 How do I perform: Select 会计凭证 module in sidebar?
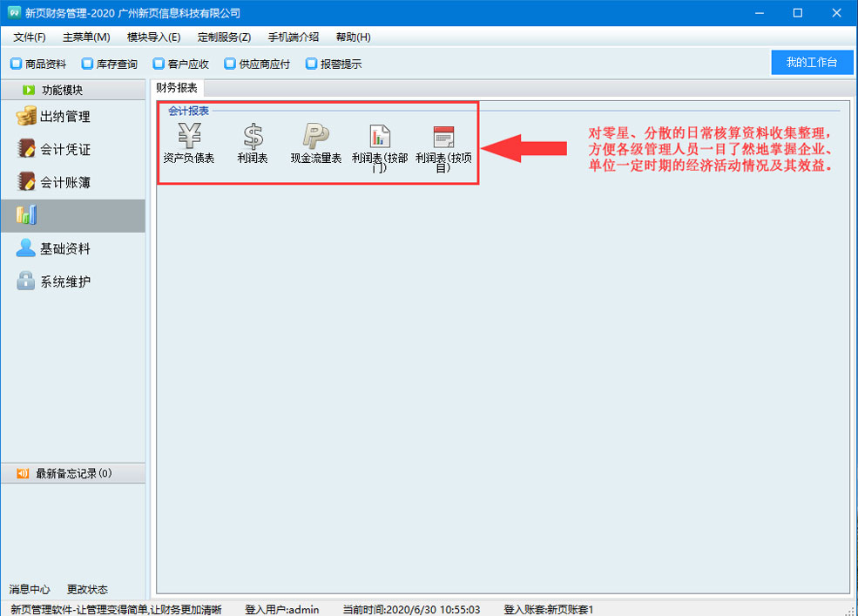coord(64,150)
